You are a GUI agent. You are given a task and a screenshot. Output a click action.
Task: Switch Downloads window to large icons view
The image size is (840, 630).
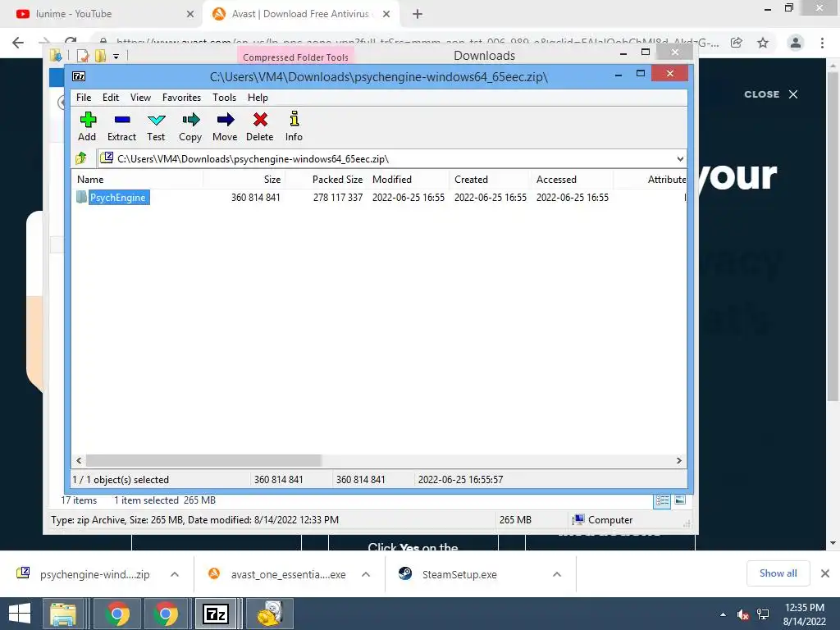click(x=680, y=500)
